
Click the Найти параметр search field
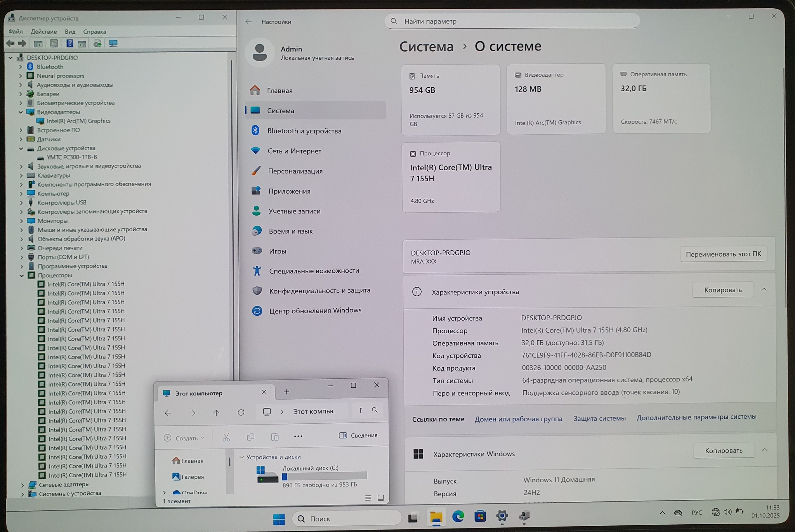[512, 21]
